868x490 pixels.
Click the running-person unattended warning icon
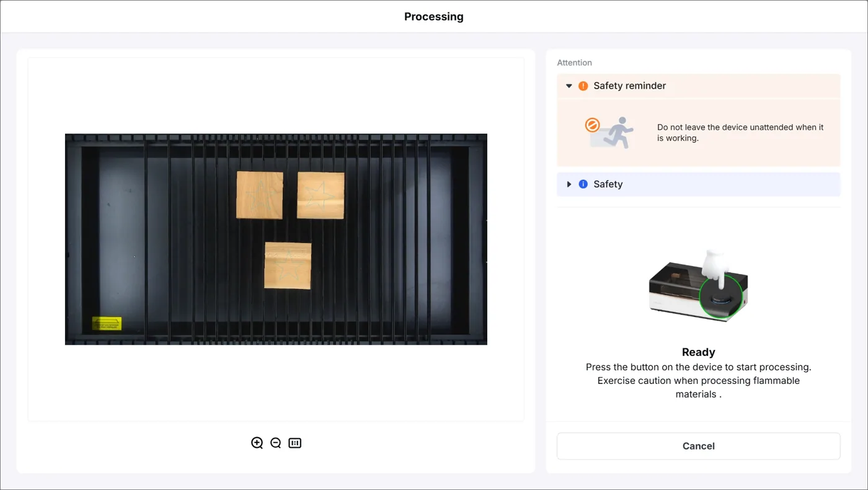click(609, 133)
